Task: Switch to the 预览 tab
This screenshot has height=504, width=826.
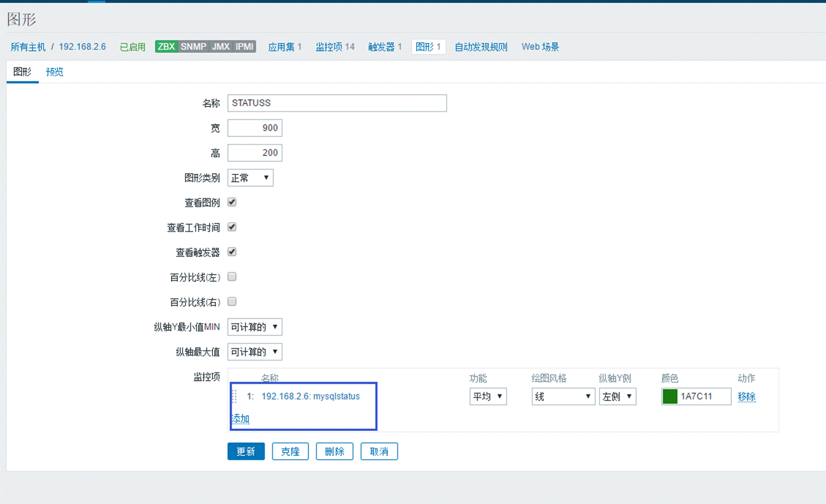Action: point(54,71)
